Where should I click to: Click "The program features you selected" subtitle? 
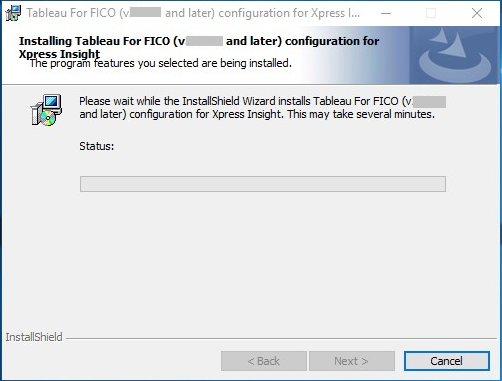click(161, 63)
